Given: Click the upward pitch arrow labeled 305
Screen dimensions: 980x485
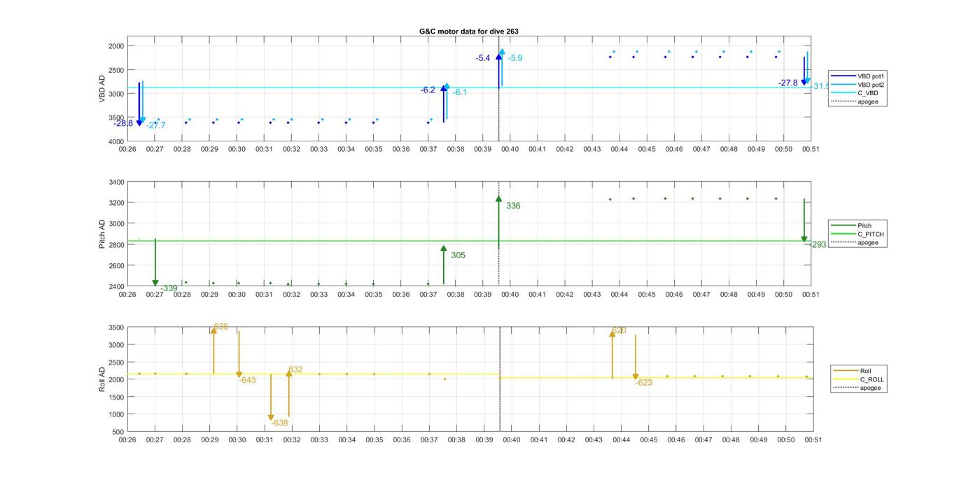Looking at the screenshot, I should point(443,265).
